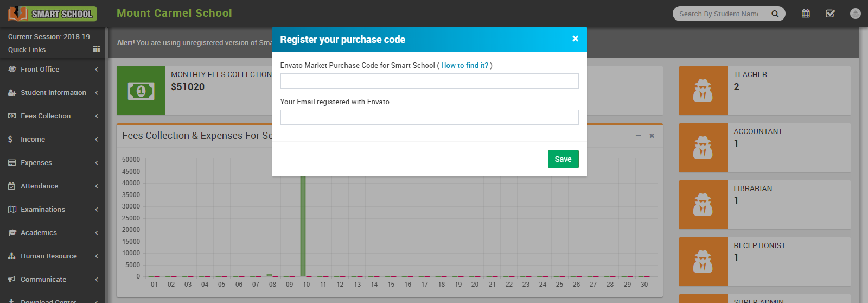Viewport: 868px width, 303px height.
Task: Click the Envato registered email field
Action: [x=429, y=117]
